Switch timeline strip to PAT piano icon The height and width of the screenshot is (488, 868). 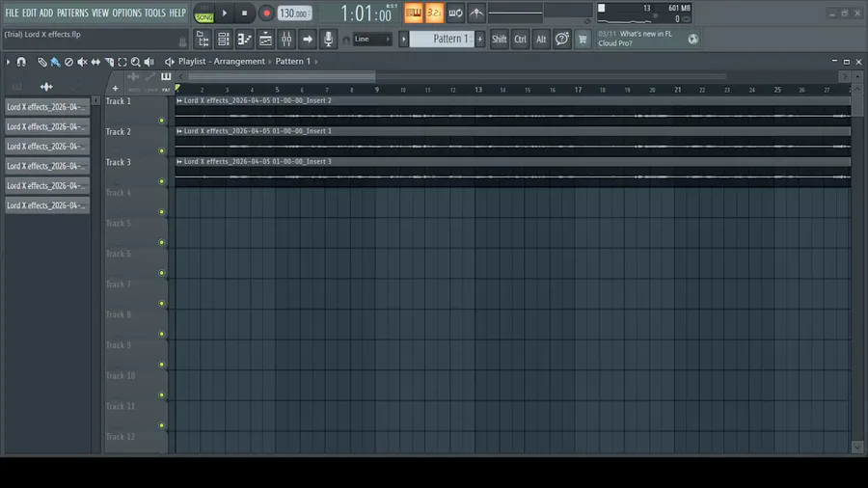tap(166, 77)
